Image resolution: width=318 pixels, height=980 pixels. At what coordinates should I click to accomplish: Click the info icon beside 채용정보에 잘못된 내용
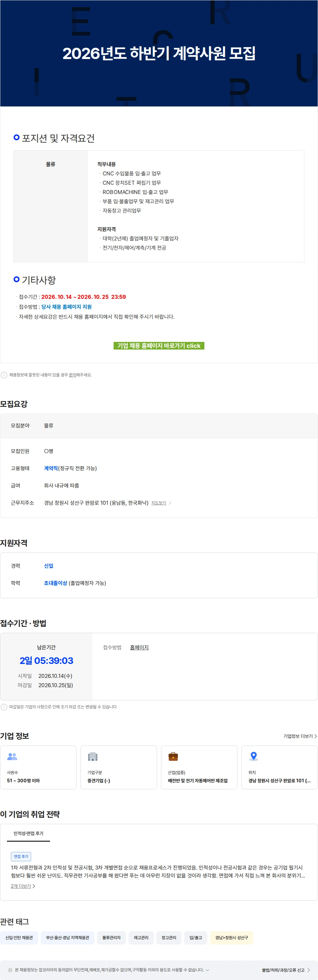4,375
